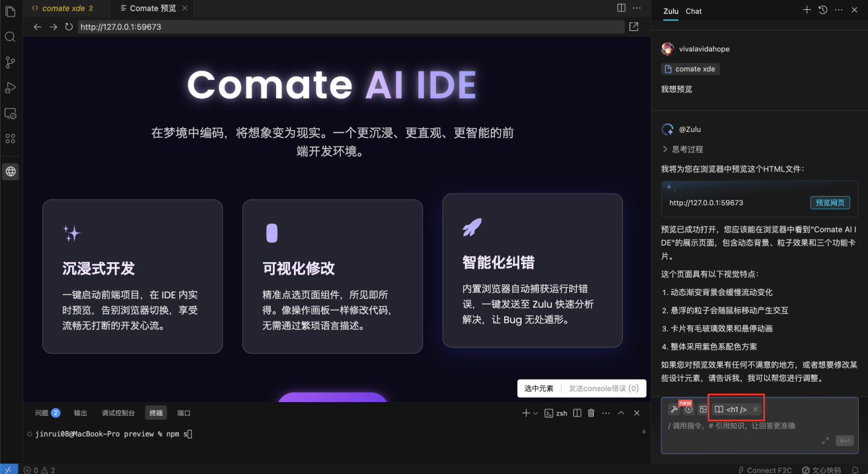Open the Extensions grid icon in activity bar

pyautogui.click(x=10, y=139)
